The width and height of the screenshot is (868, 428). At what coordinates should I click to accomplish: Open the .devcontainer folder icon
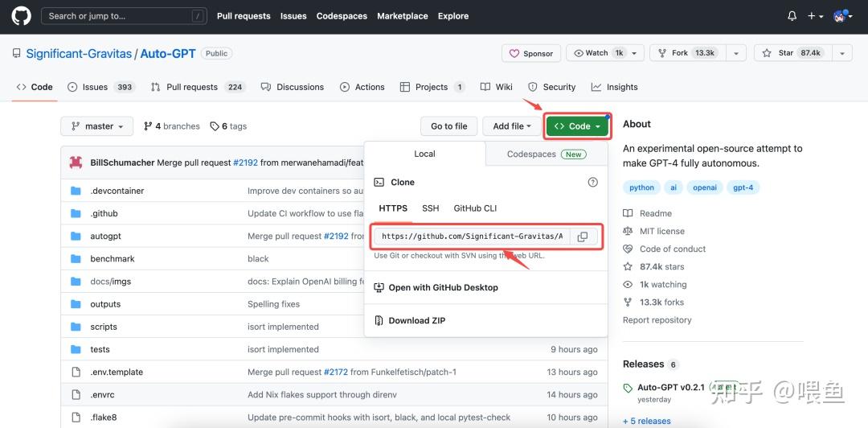[76, 191]
